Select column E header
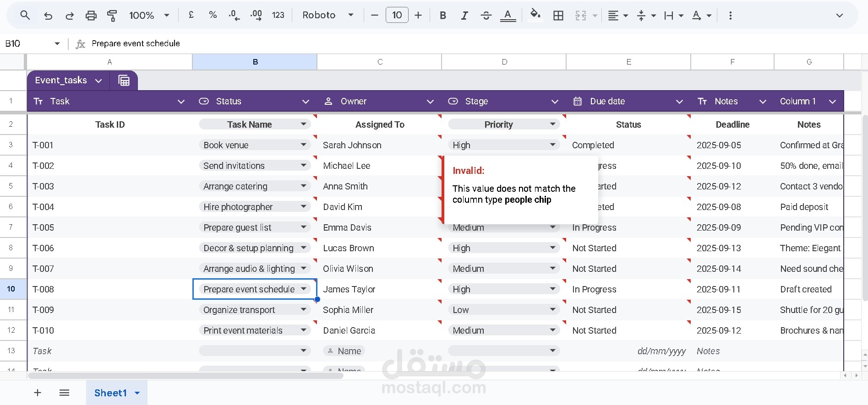Screen dimensions: 868x405 tap(628, 62)
